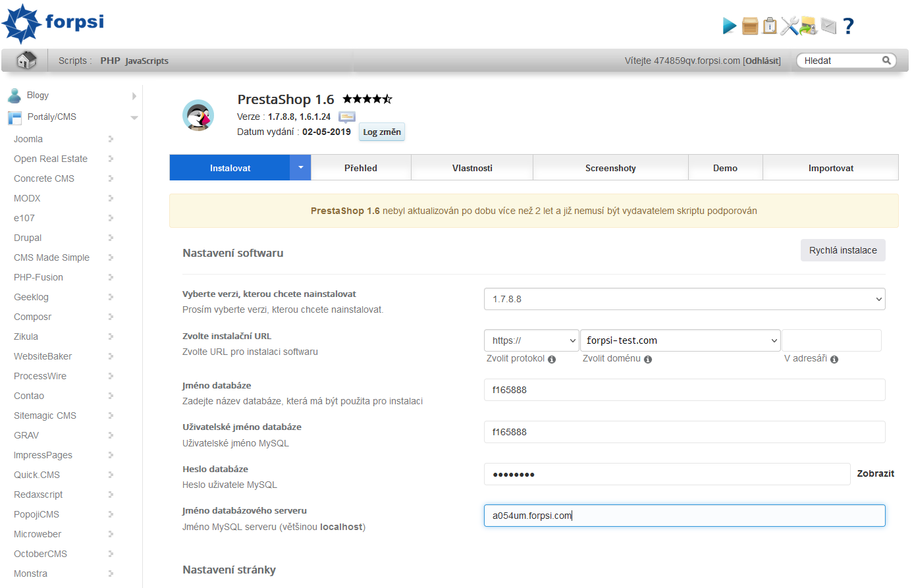Viewport: 912px width, 588px height.
Task: Open the version dropdown showing 1.7.8.8
Action: click(684, 299)
